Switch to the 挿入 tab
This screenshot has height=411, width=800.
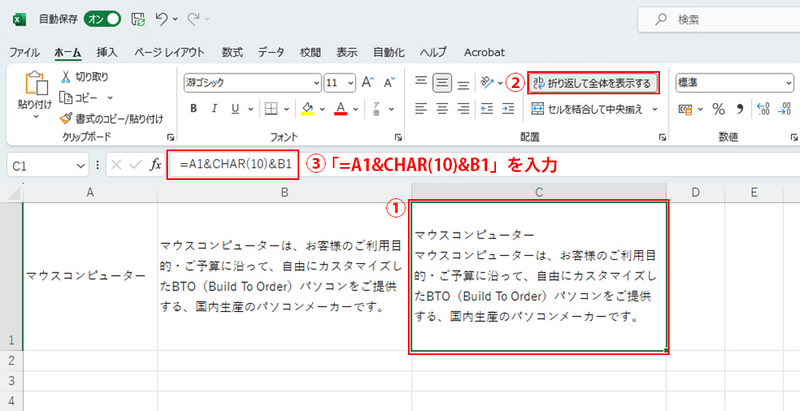[107, 52]
